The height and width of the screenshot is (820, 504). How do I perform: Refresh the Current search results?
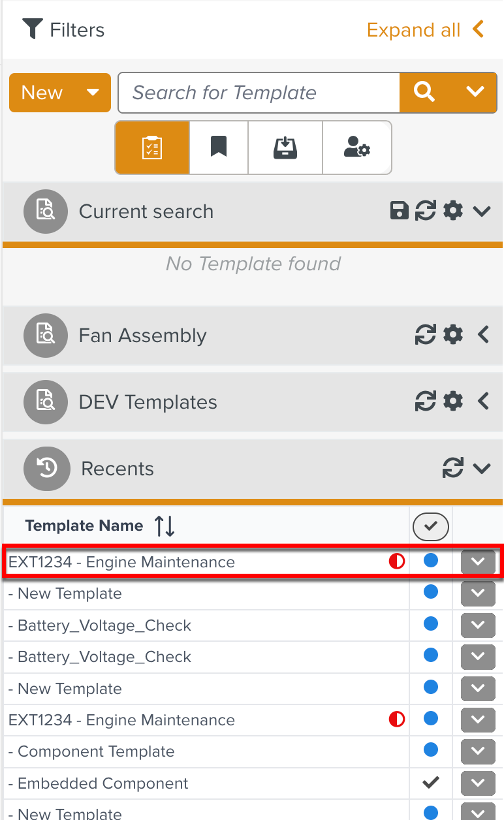point(426,211)
